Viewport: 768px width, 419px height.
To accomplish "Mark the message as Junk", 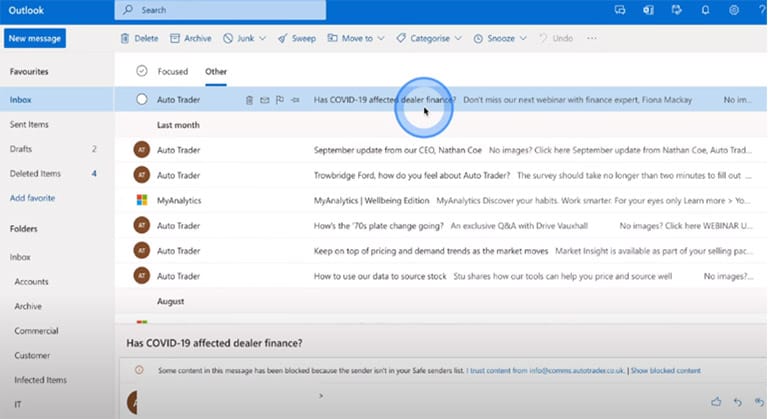I will point(239,38).
